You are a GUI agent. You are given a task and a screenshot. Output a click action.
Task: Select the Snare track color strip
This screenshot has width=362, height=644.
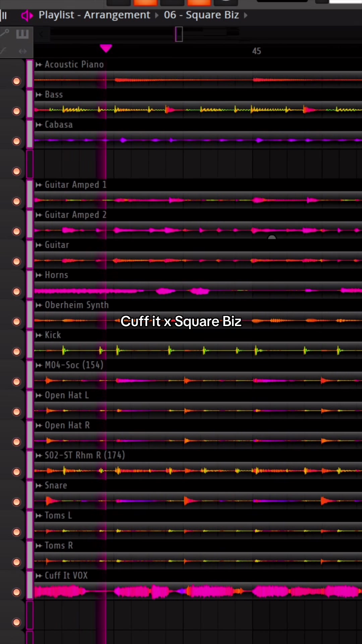(29, 494)
